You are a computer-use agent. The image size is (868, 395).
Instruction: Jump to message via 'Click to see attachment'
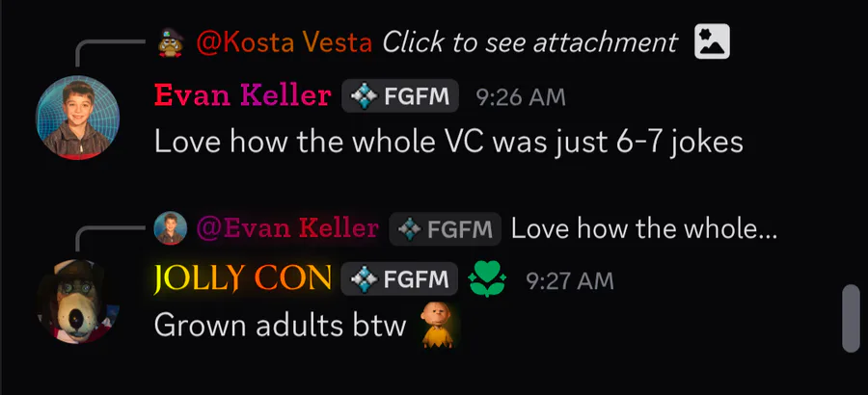[529, 42]
